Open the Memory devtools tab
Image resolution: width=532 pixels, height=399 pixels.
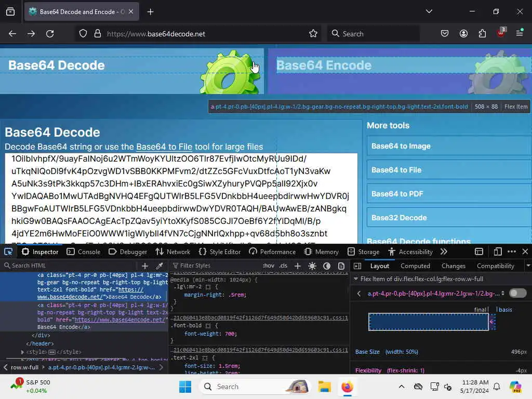pyautogui.click(x=322, y=252)
